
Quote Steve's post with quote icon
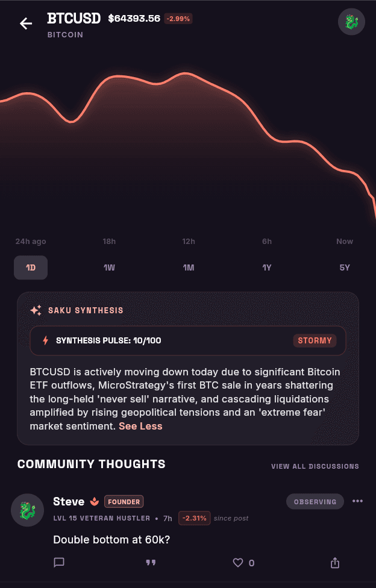tap(151, 563)
